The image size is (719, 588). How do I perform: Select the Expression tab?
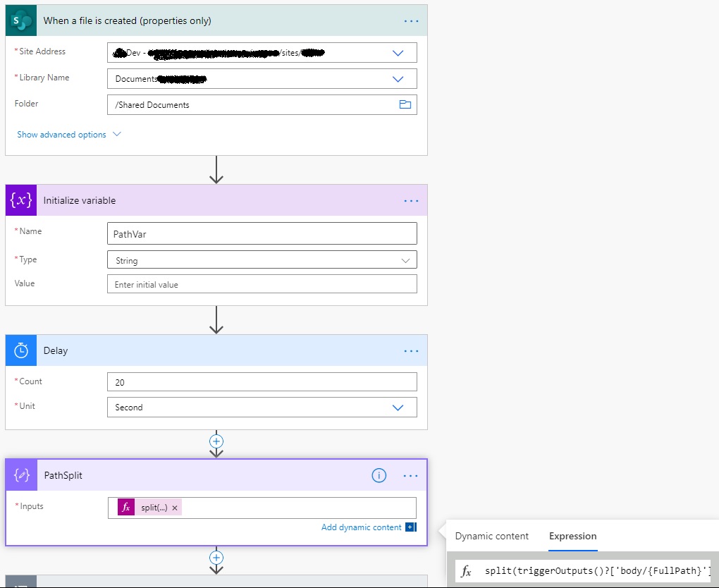(572, 536)
